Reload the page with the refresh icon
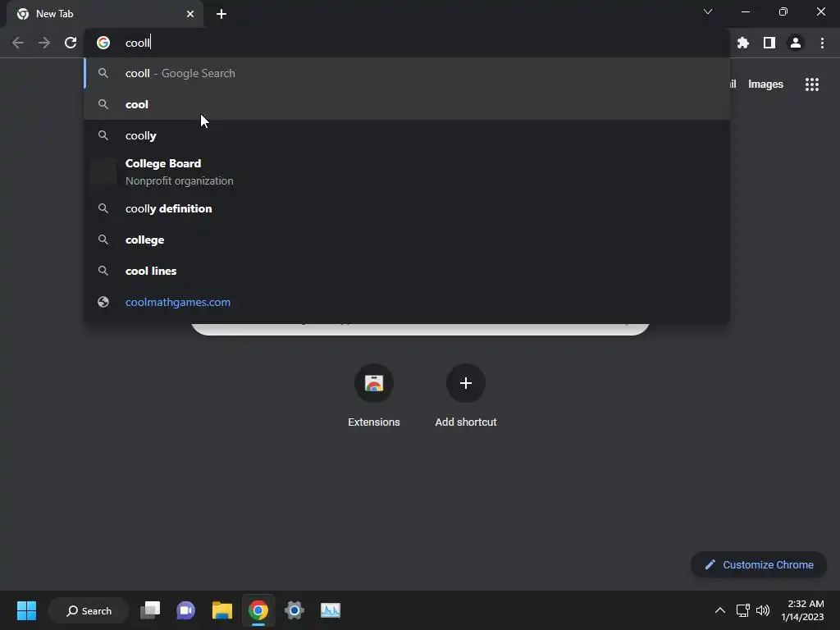The width and height of the screenshot is (840, 630). [71, 43]
